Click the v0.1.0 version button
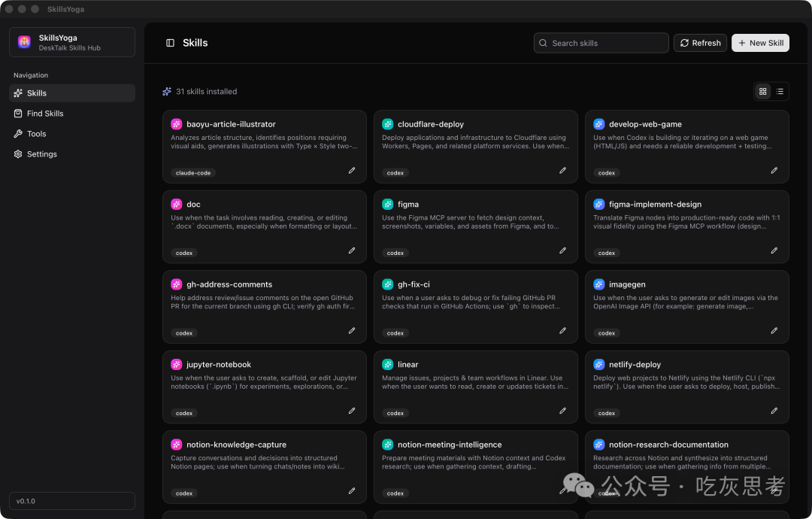Image resolution: width=812 pixels, height=519 pixels. [x=72, y=501]
